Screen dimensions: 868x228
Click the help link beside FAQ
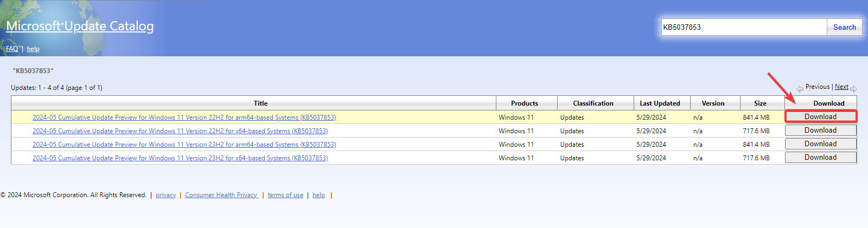click(33, 49)
